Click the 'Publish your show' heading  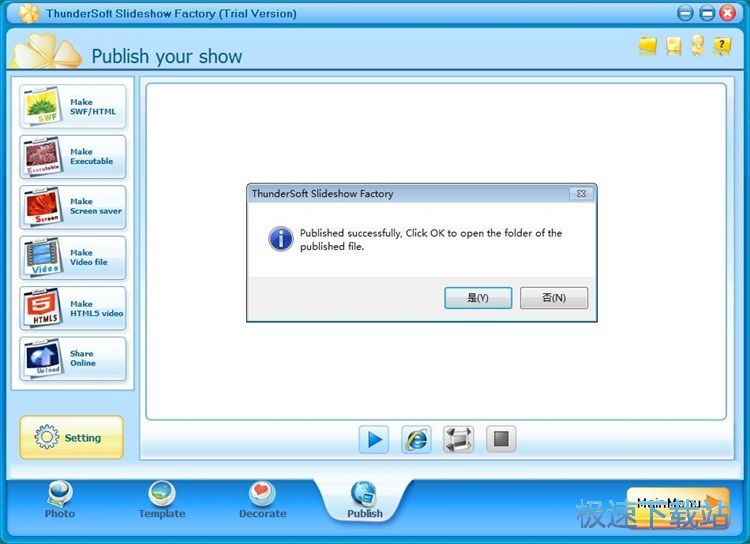(167, 56)
